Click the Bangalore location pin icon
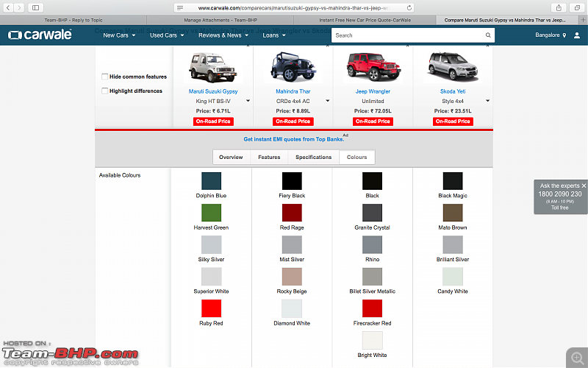 564,35
